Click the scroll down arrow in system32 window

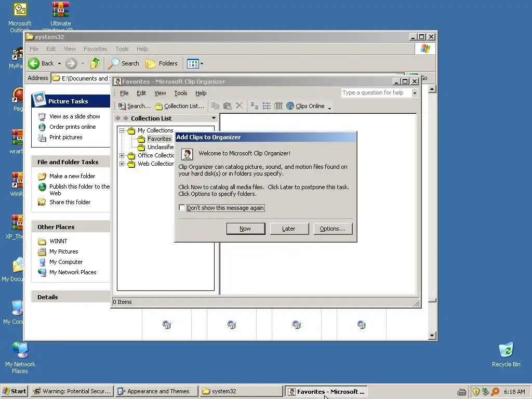[x=432, y=336]
